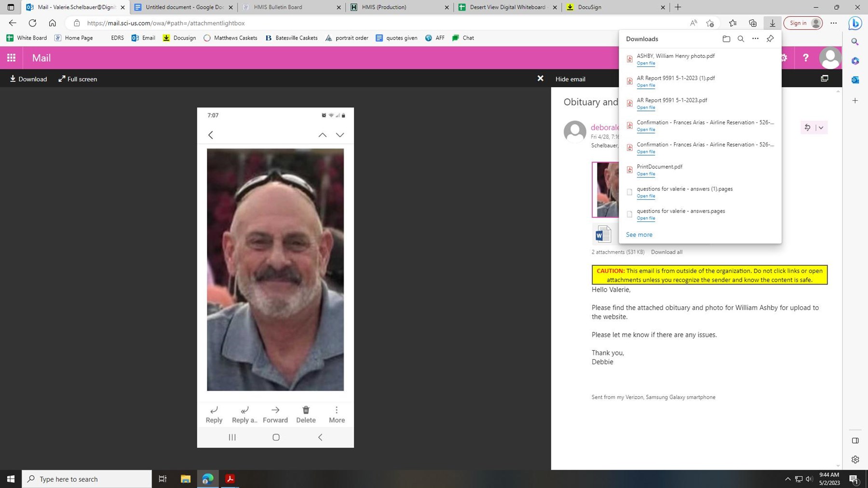Switch to HMIS Bulletin Board tab

(278, 7)
